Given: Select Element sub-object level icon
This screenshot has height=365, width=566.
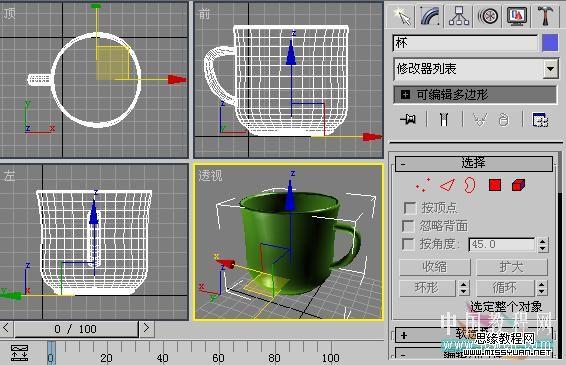Looking at the screenshot, I should (x=518, y=185).
